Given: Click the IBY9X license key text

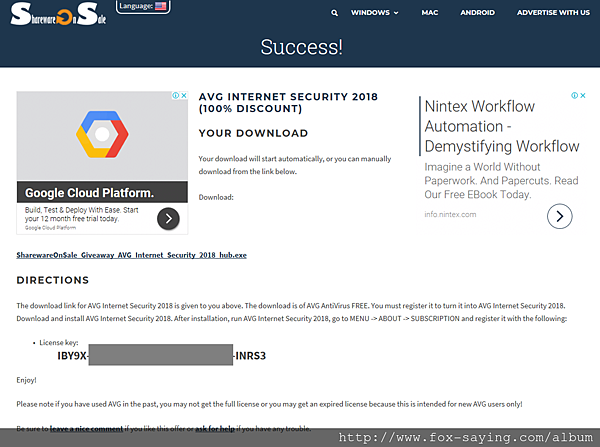Looking at the screenshot, I should [72, 356].
